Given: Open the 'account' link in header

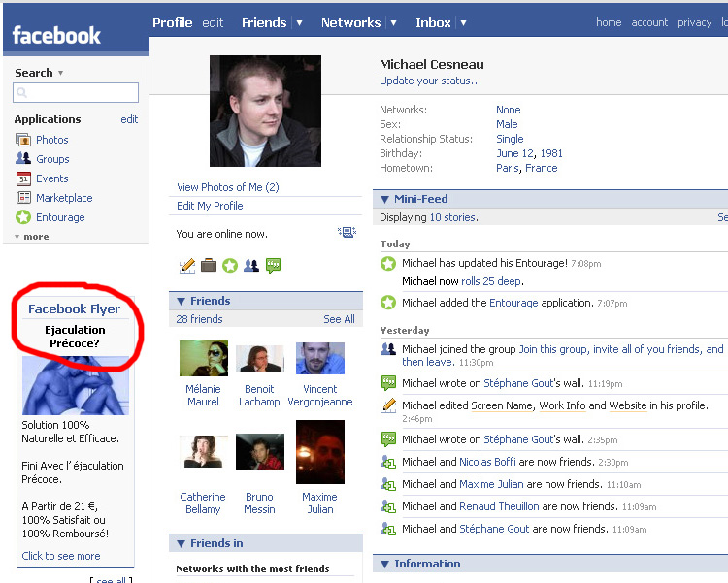Looking at the screenshot, I should click(x=649, y=22).
